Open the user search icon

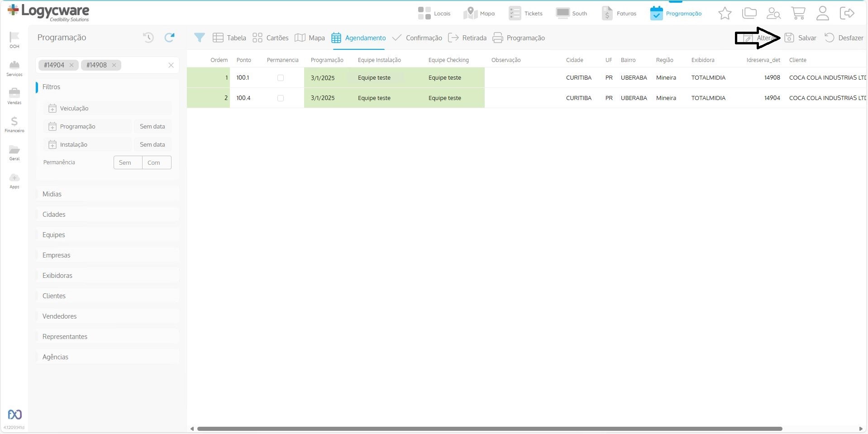click(x=773, y=14)
